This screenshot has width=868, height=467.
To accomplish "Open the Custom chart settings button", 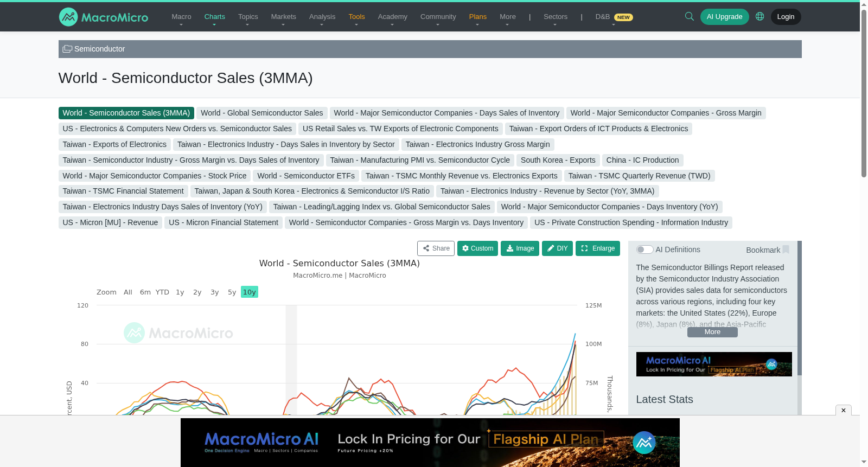I will [x=477, y=248].
